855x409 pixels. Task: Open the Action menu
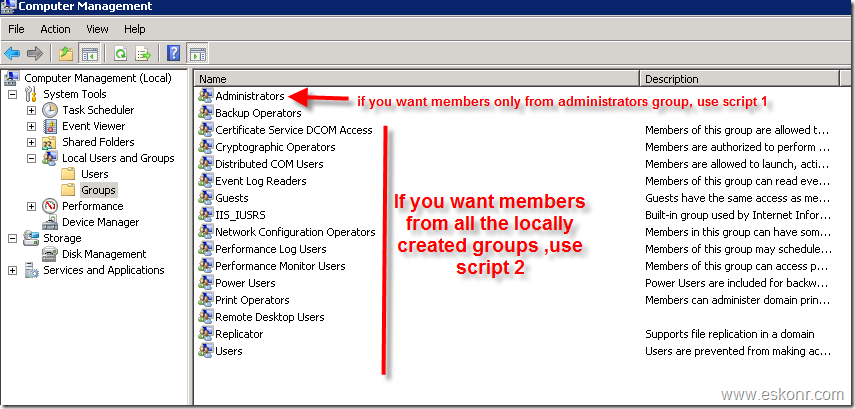55,29
